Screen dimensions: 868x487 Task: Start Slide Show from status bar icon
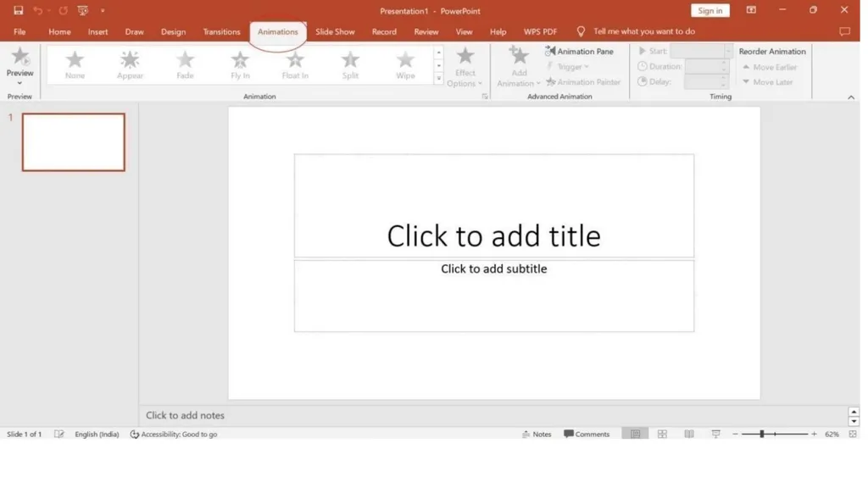pyautogui.click(x=715, y=434)
